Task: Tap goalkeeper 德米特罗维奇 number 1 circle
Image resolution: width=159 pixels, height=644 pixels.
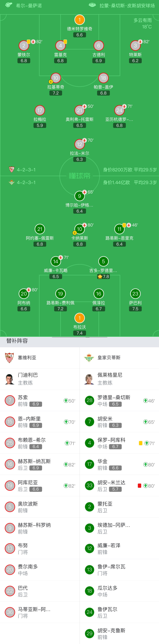Action: point(79,20)
